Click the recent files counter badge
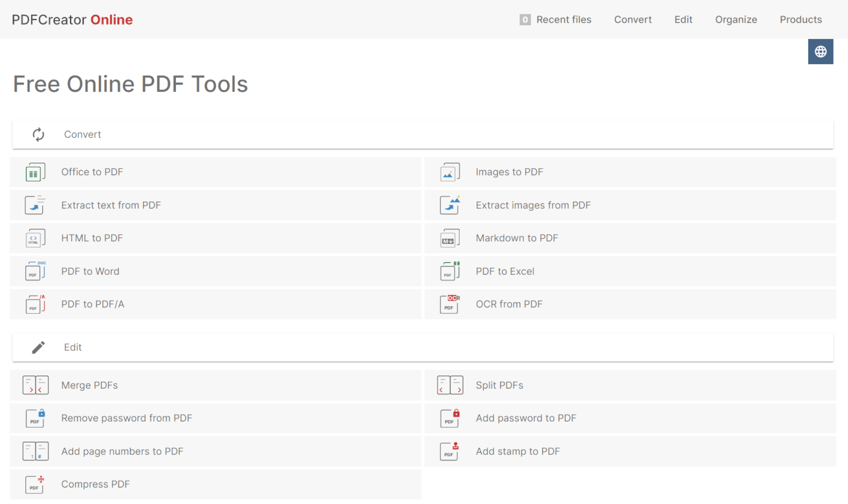The width and height of the screenshot is (848, 504). click(x=525, y=20)
